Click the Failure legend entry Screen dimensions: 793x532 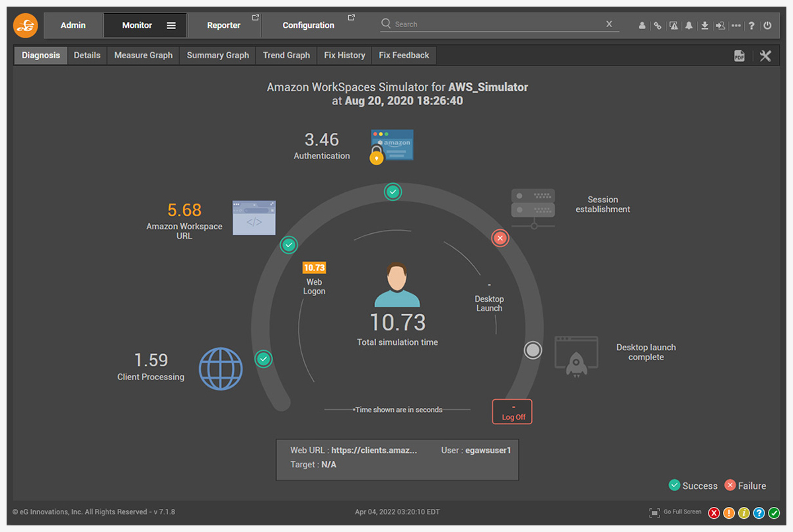[745, 486]
